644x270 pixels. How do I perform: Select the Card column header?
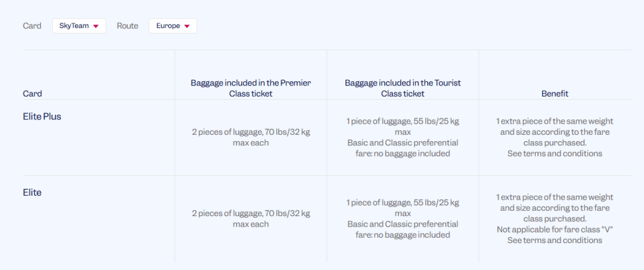(32, 94)
